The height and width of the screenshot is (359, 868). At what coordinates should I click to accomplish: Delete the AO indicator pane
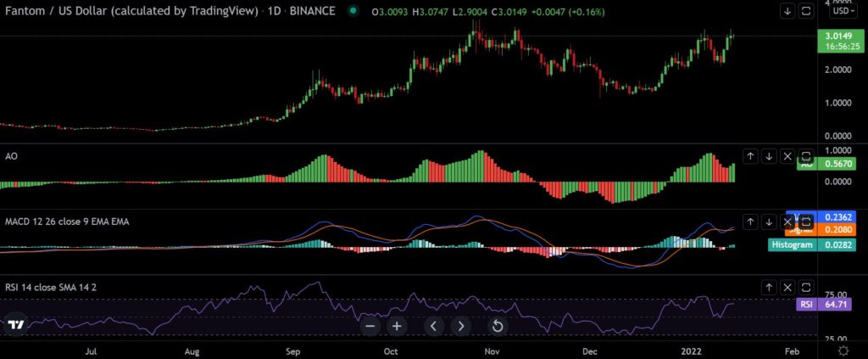click(x=787, y=157)
